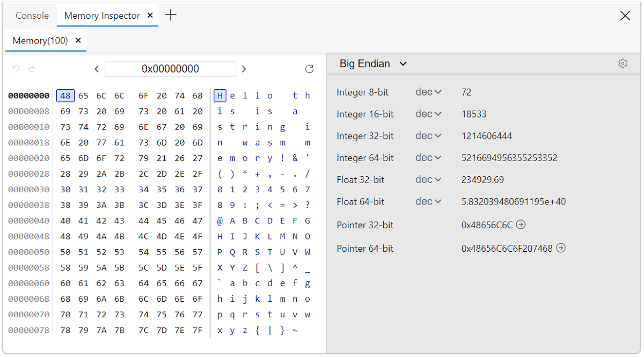Image resolution: width=644 pixels, height=357 pixels.
Task: Open the memory inspector settings gear
Action: pos(623,63)
